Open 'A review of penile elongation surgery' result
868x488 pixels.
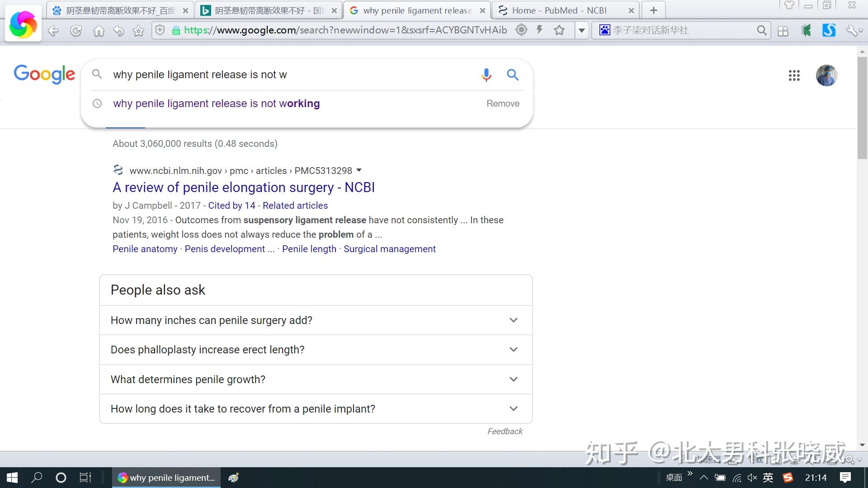(x=243, y=188)
